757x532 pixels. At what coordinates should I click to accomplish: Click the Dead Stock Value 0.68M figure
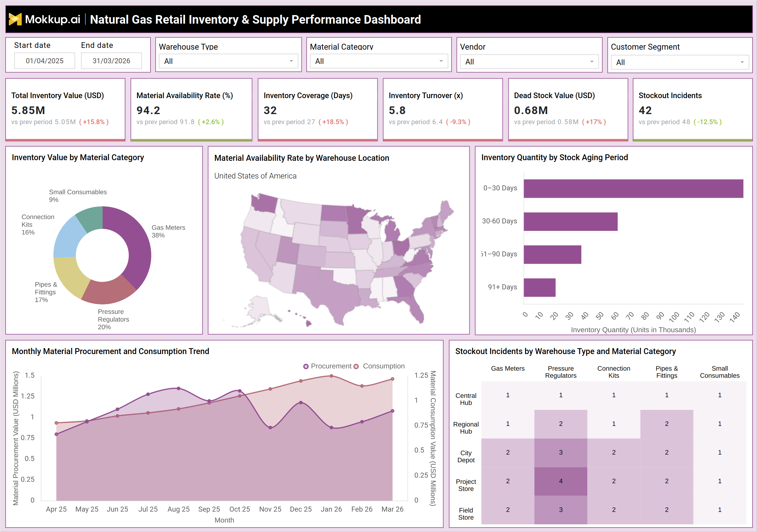[531, 111]
